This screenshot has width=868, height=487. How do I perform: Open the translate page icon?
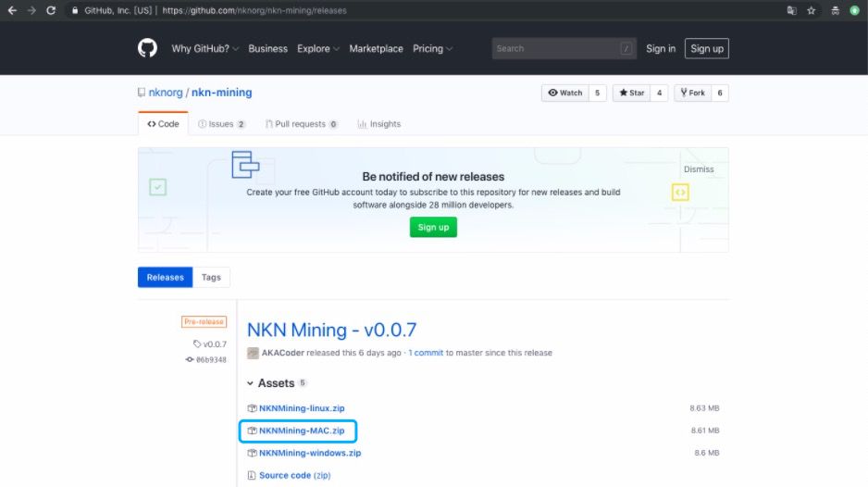coord(791,10)
